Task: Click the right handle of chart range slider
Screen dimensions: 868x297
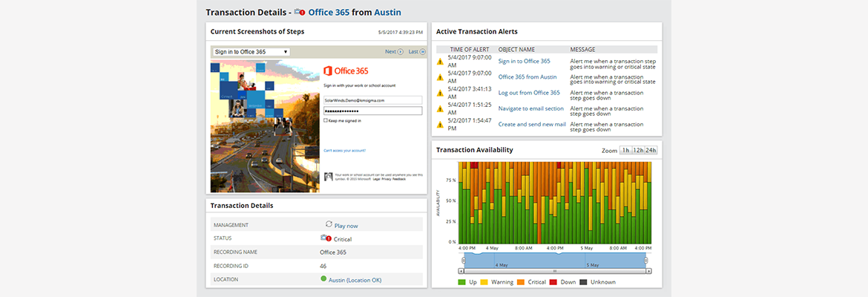Action: pos(645,260)
